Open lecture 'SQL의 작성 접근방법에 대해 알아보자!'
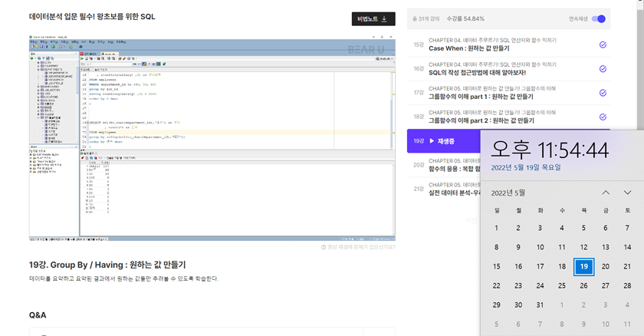Screen dimensions: 644x336 [477, 73]
